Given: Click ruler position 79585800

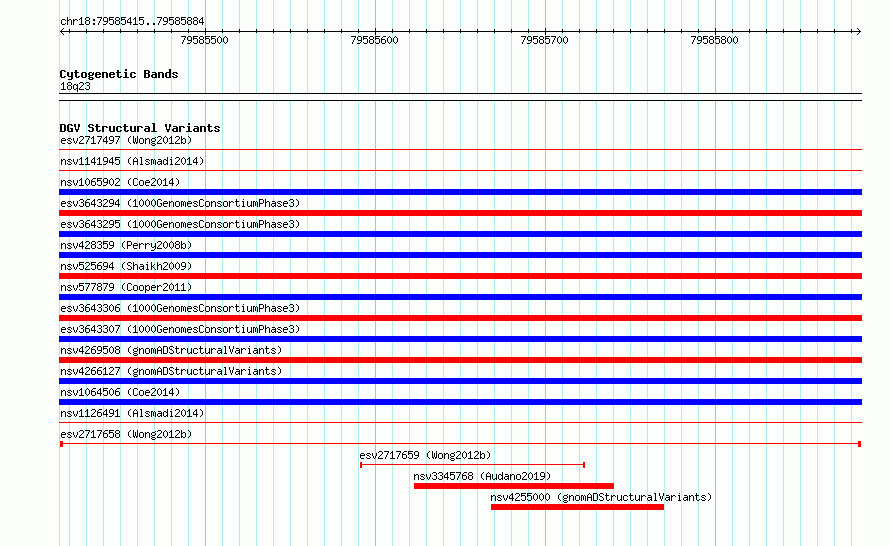Looking at the screenshot, I should click(714, 40).
